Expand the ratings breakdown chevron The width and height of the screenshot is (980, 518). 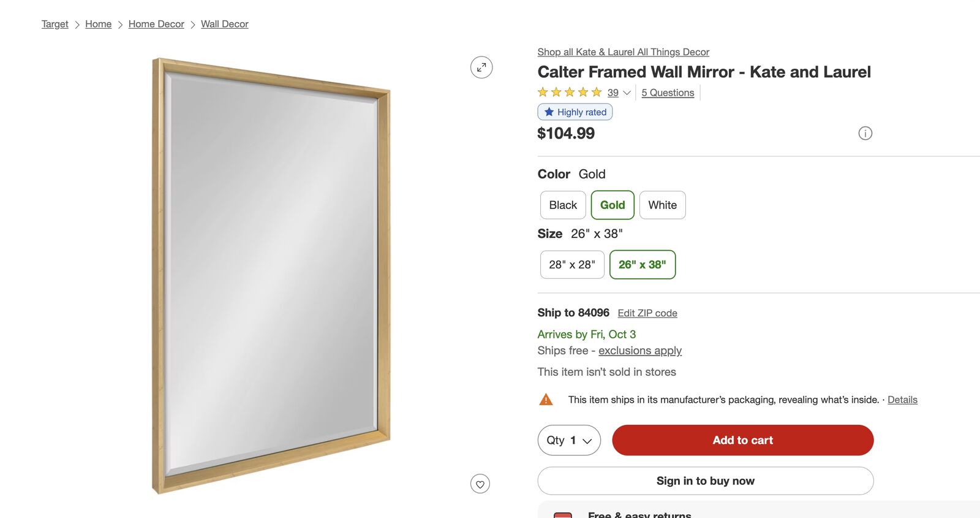coord(627,93)
